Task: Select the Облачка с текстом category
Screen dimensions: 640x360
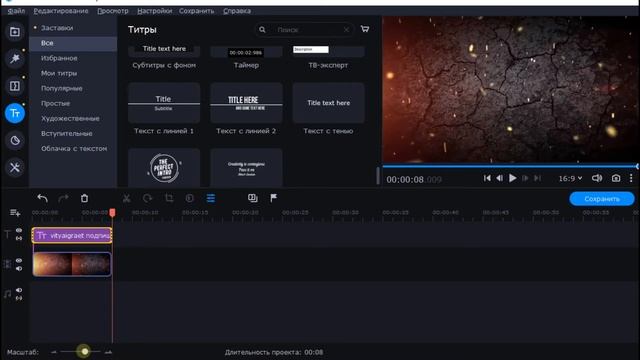Action: [x=73, y=149]
